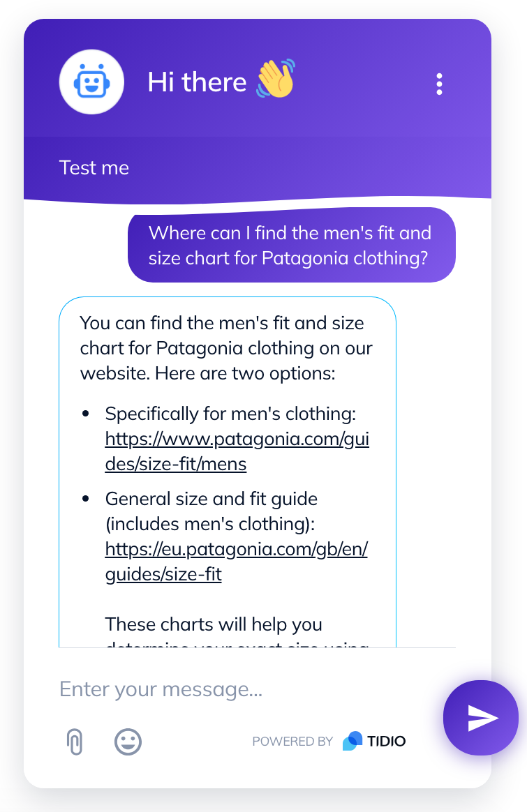
Task: Open the eu.patagonia.com guides/size-fit link
Action: coord(237,562)
